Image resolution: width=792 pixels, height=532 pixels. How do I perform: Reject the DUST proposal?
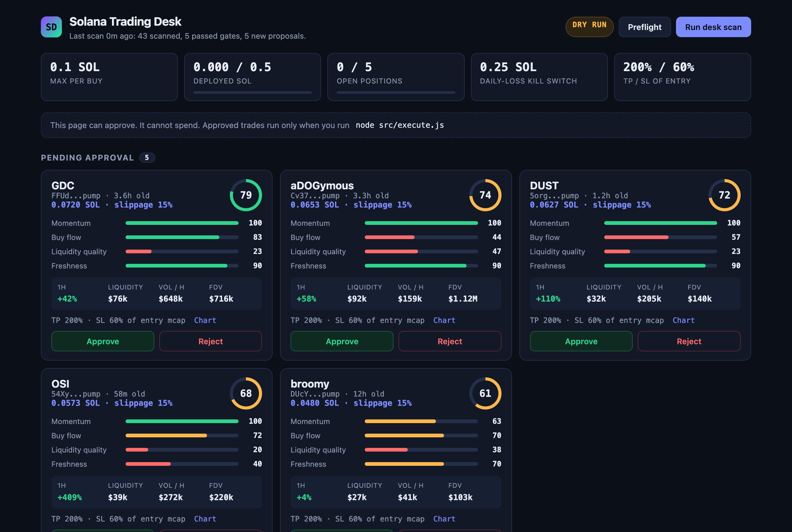point(689,341)
